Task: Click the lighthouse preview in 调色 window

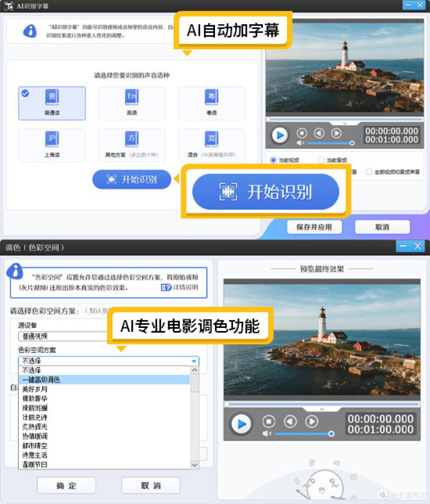Action: [322, 339]
